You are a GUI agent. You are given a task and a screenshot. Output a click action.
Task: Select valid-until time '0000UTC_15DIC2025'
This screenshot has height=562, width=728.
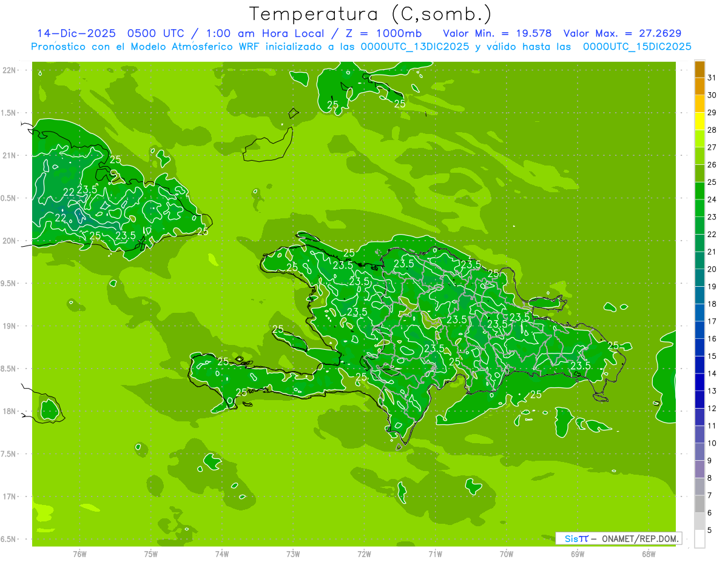coord(637,47)
